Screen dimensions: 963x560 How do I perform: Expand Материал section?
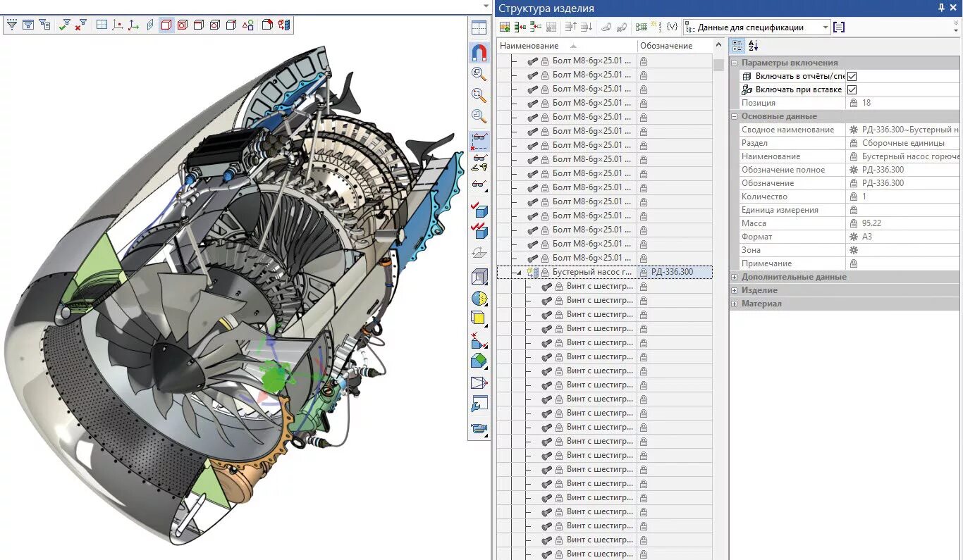pos(734,304)
